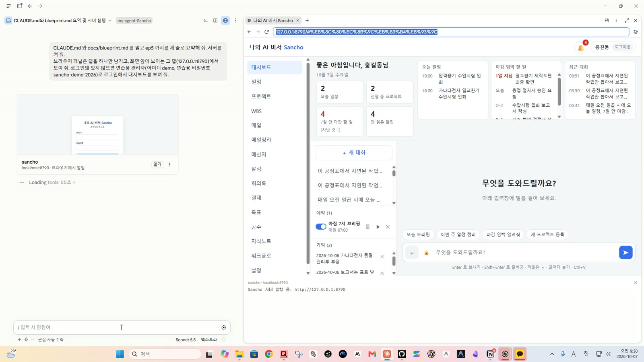
Task: Expand the conversation title dropdown chevron
Action: tap(110, 21)
